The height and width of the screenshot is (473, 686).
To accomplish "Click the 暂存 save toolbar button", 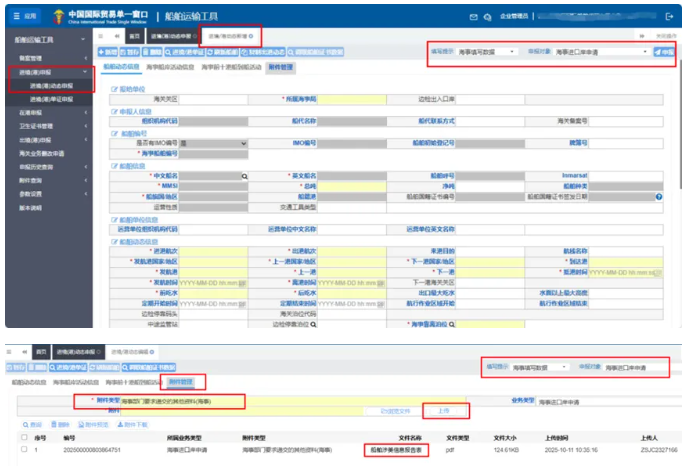I will [x=130, y=51].
